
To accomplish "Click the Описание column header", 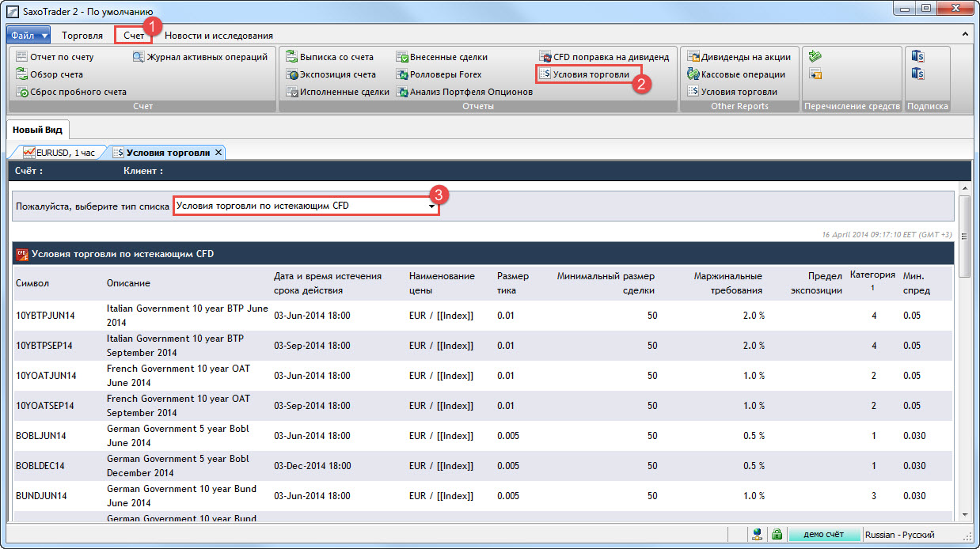I will click(x=128, y=283).
